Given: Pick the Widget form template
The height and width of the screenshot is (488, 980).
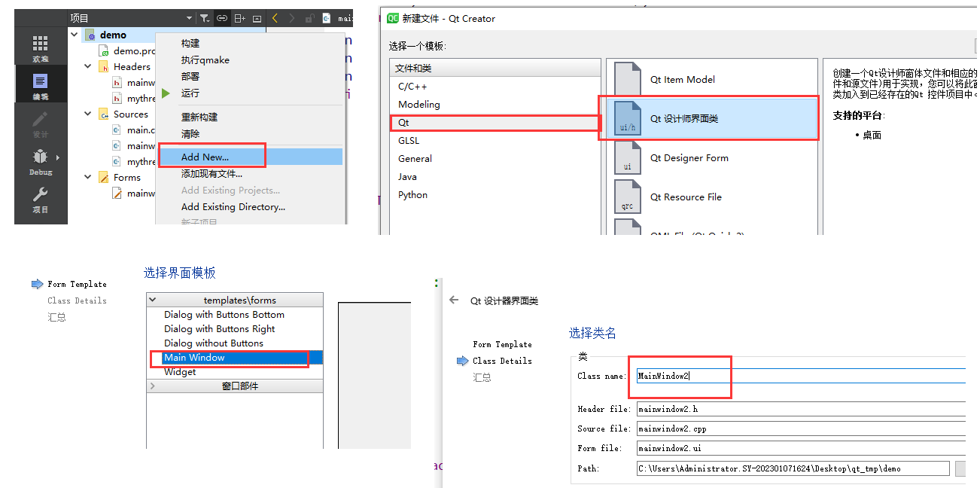Looking at the screenshot, I should coord(180,372).
